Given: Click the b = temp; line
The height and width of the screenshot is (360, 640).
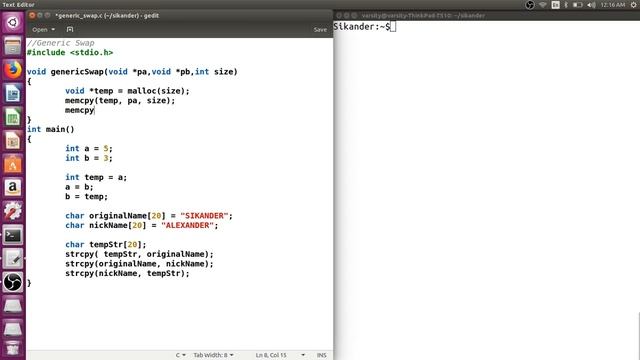Looking at the screenshot, I should (x=87, y=196).
